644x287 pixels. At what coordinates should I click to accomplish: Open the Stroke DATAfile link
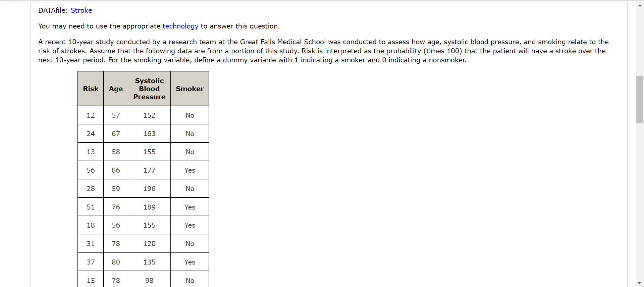coord(81,10)
